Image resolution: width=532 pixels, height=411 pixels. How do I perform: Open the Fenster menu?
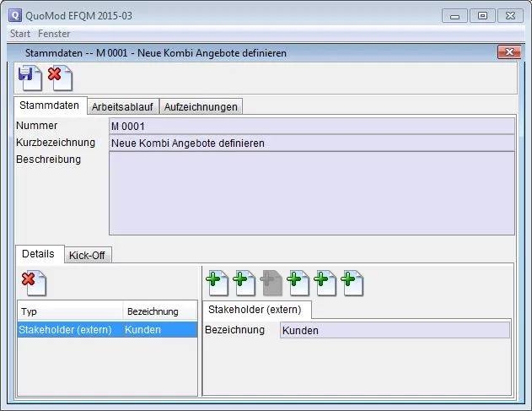tap(54, 34)
